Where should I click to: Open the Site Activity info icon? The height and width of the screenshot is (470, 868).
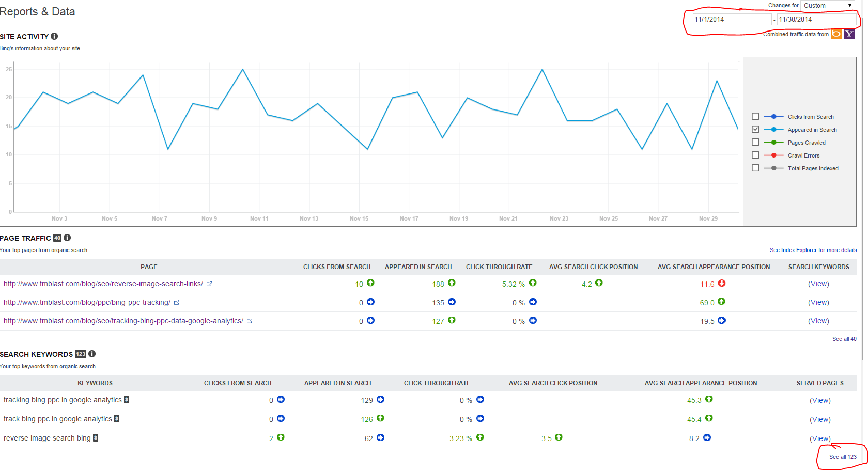click(54, 36)
